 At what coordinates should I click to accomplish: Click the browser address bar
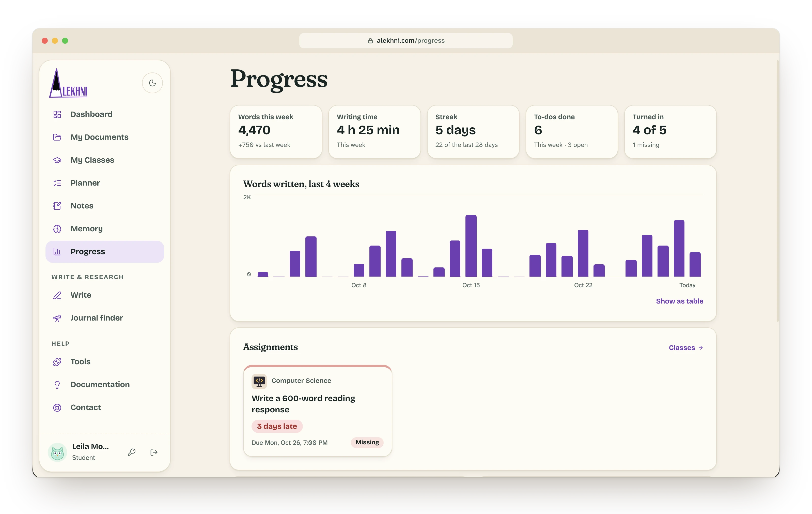(x=406, y=40)
